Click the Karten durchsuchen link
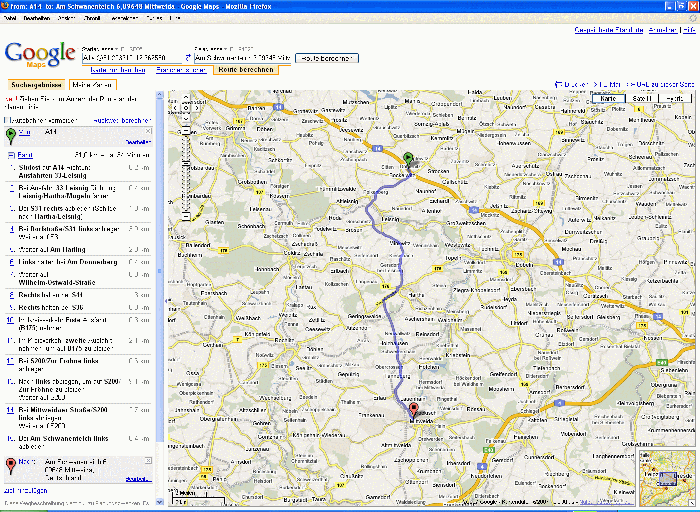The image size is (700, 512). pyautogui.click(x=118, y=70)
